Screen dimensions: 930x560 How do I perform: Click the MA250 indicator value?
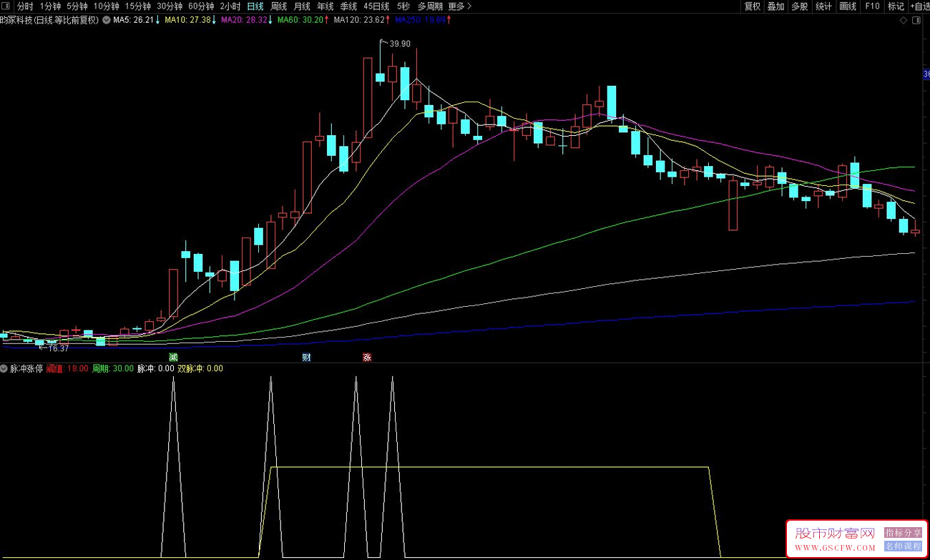coord(421,20)
